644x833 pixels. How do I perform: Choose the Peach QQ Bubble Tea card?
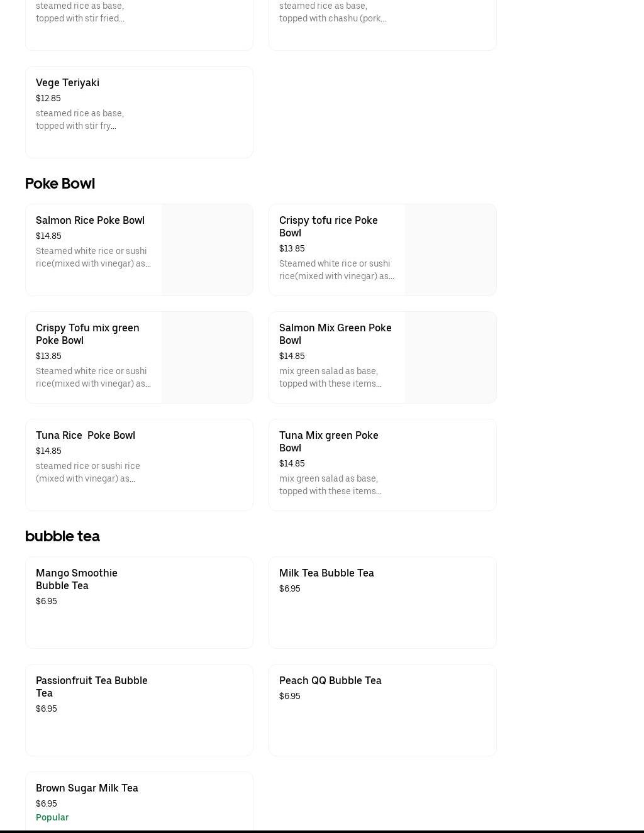(x=382, y=710)
